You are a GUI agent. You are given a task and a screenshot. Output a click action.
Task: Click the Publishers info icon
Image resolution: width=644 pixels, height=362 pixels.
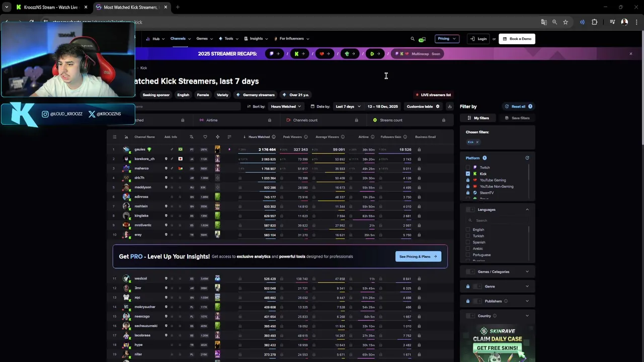[506, 301]
